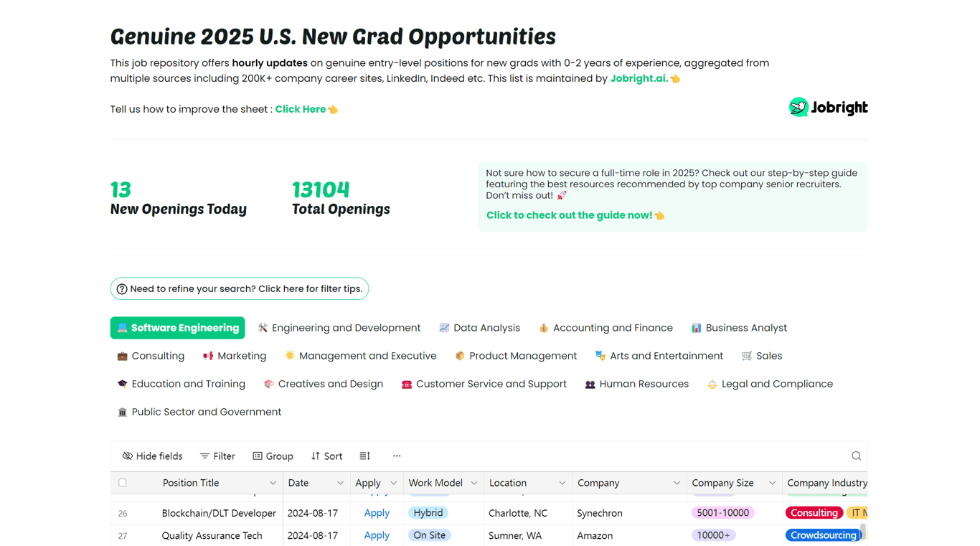The height and width of the screenshot is (546, 980).
Task: Click the question mark icon in filter tips banner
Action: tap(122, 288)
